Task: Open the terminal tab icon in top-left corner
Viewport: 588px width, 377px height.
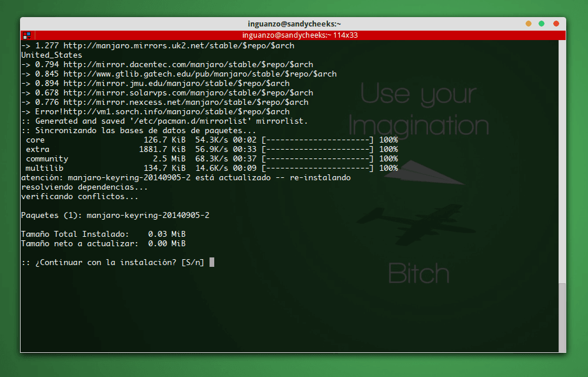Action: point(26,35)
